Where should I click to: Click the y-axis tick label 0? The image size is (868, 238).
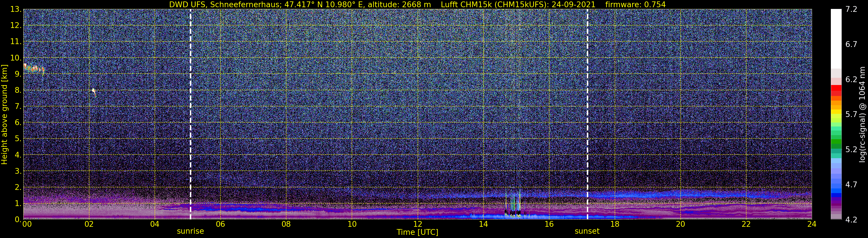18,219
